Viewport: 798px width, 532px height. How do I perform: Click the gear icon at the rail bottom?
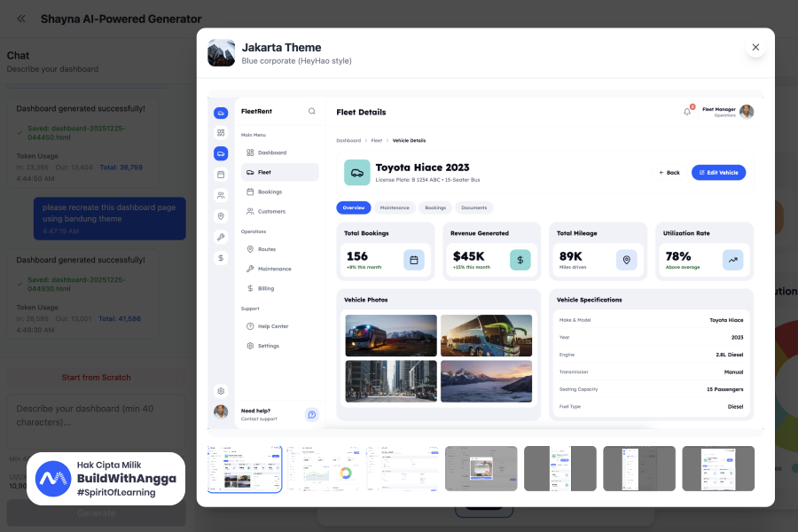click(221, 391)
